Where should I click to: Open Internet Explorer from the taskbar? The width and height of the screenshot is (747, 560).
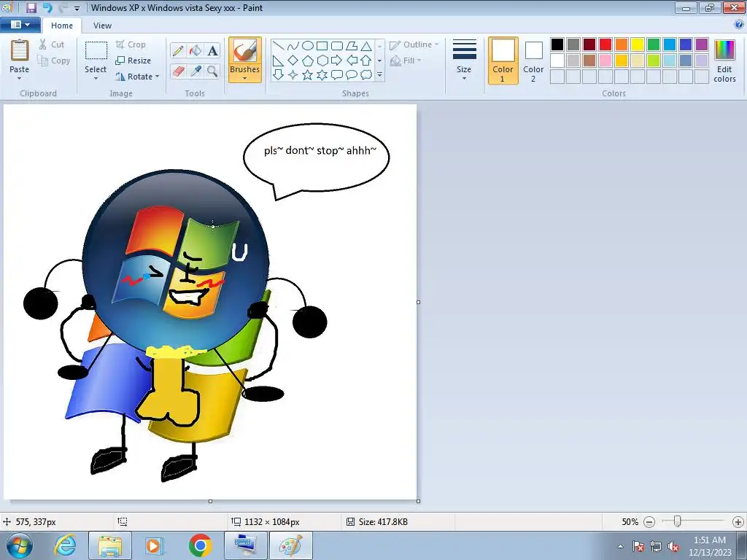[x=64, y=545]
